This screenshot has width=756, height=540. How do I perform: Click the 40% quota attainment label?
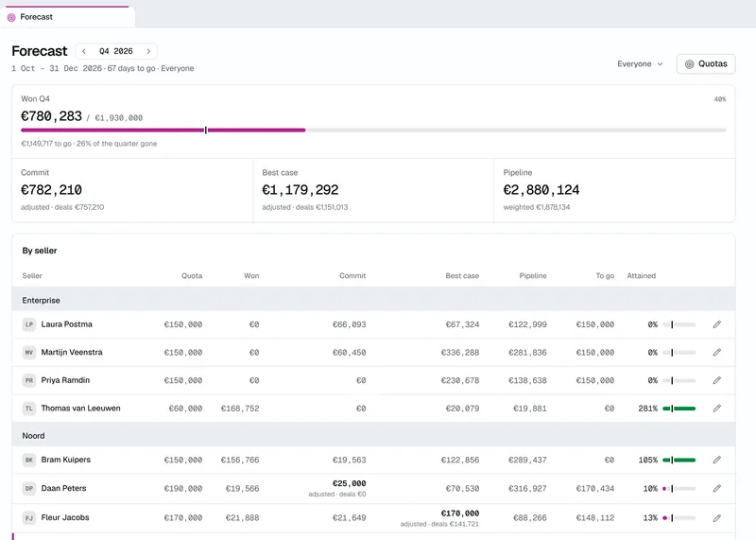[720, 99]
